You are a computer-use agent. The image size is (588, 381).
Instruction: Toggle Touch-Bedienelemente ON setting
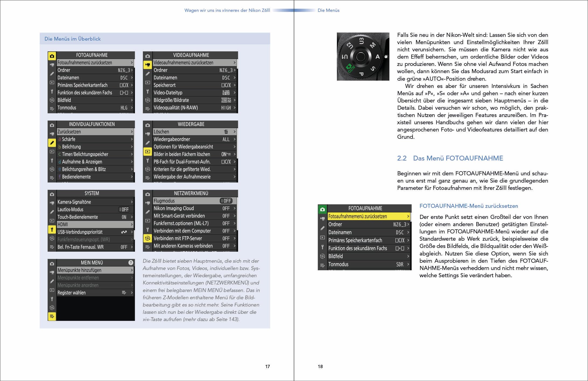pyautogui.click(x=124, y=217)
